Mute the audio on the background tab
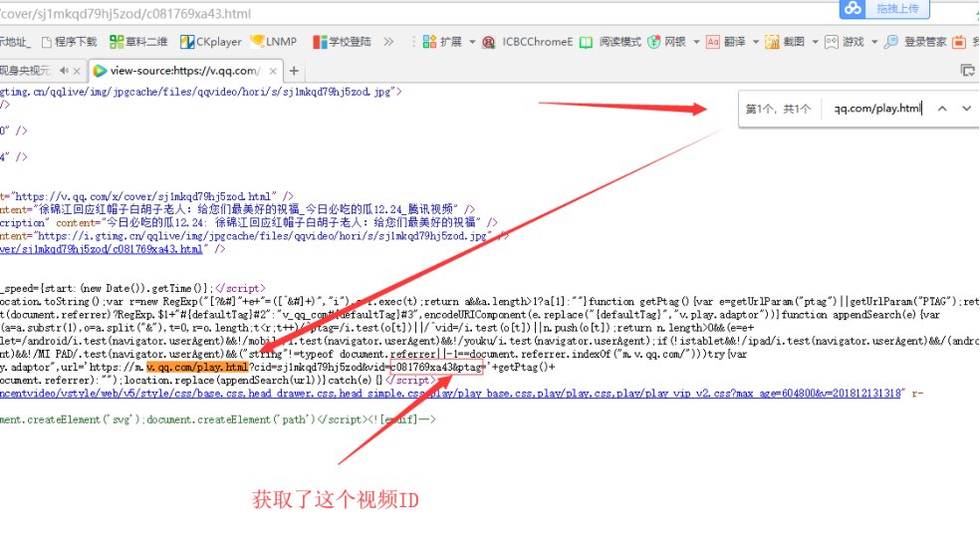The image size is (980, 549). (x=65, y=71)
